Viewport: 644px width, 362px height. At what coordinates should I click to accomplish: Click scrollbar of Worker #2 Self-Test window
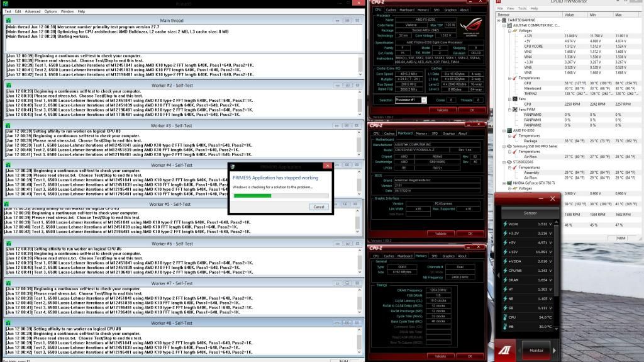[x=360, y=103]
